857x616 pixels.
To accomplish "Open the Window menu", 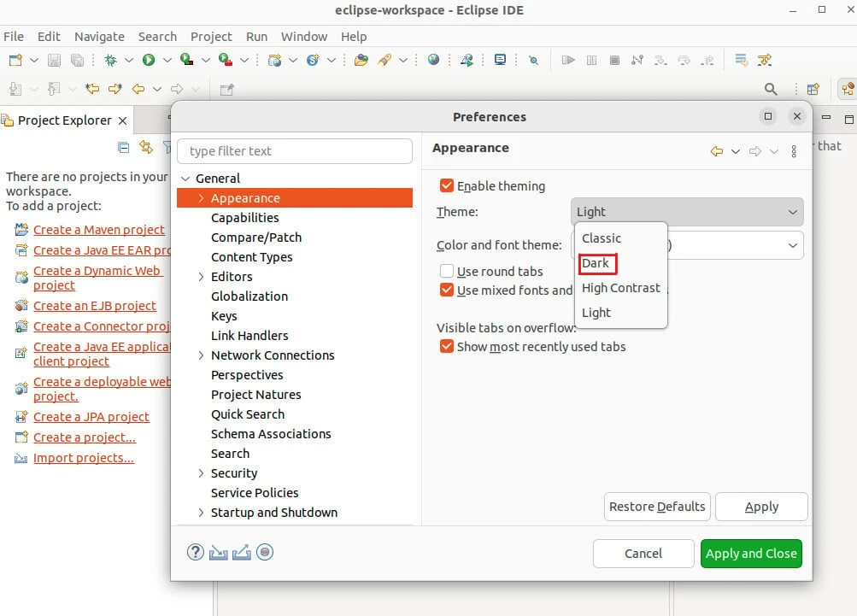I will 304,37.
